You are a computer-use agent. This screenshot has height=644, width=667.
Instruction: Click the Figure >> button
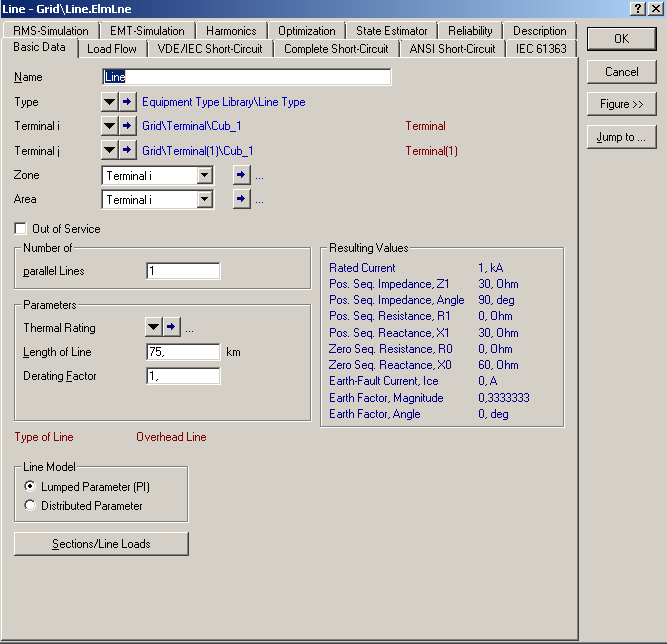(x=621, y=104)
